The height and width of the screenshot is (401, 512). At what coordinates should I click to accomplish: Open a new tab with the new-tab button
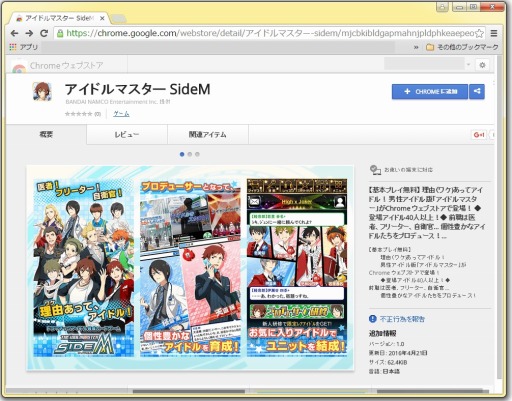[118, 19]
